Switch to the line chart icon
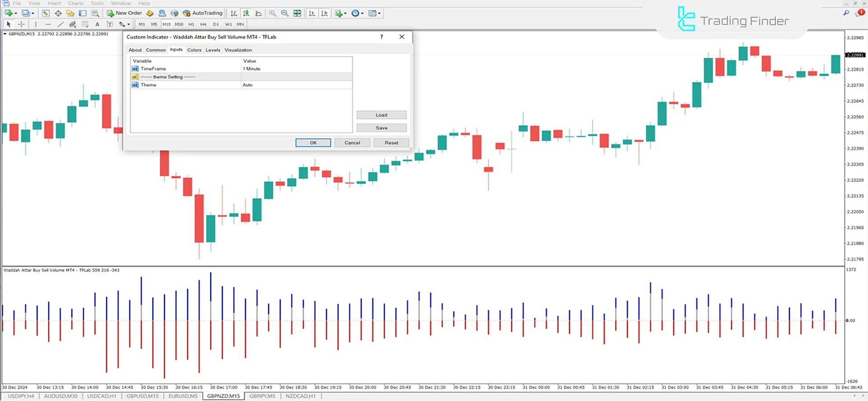This screenshot has width=868, height=401. click(259, 13)
